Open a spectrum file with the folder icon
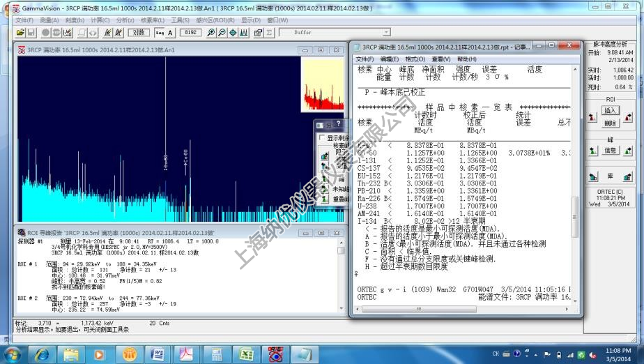The width and height of the screenshot is (644, 364). [x=20, y=33]
